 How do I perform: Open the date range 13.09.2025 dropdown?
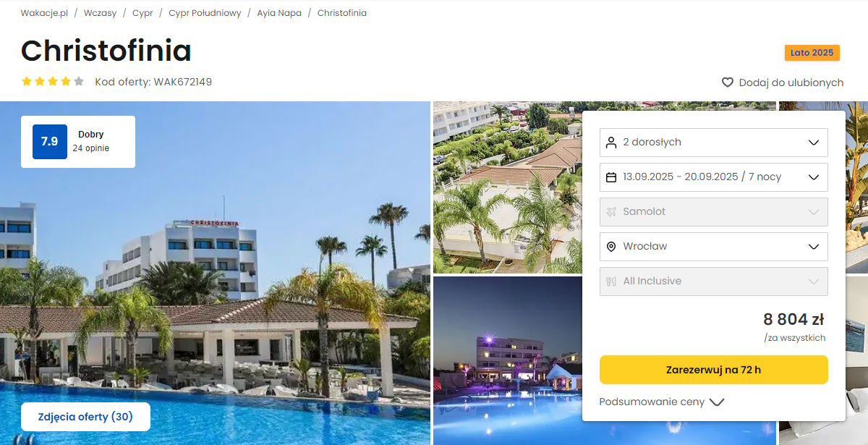(x=714, y=177)
